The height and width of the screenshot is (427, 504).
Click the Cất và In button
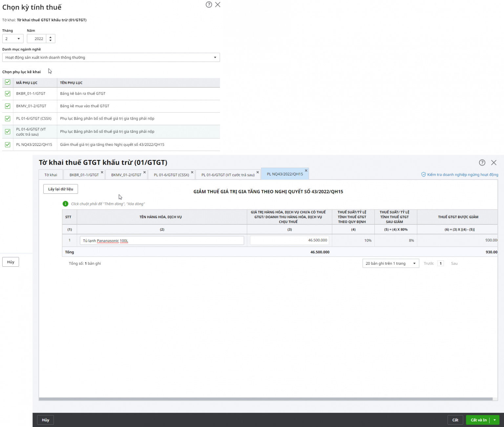[478, 420]
